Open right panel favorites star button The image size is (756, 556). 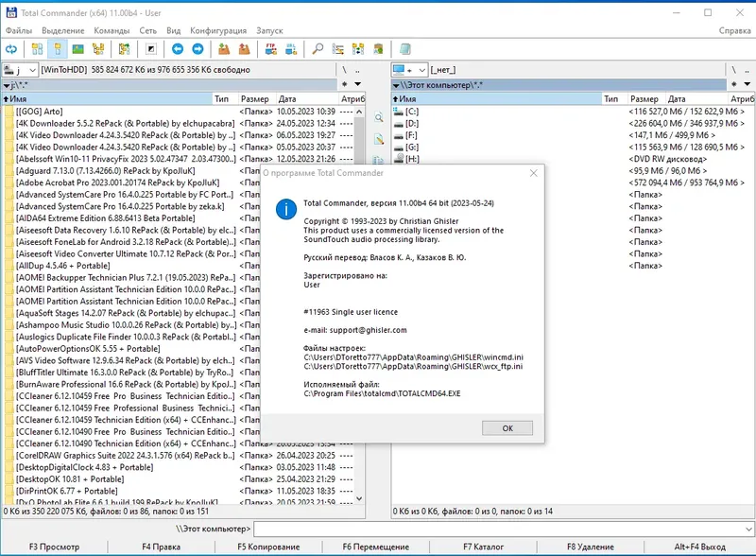(x=733, y=84)
